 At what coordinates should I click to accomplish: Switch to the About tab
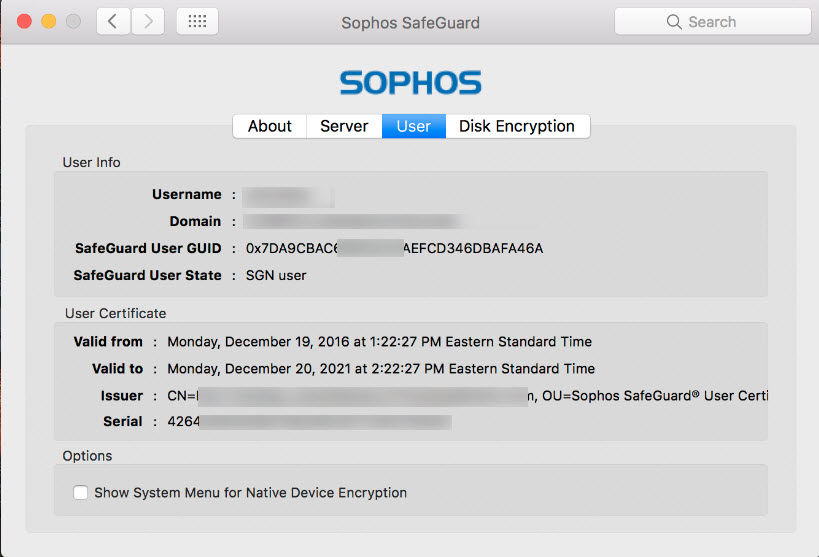270,126
